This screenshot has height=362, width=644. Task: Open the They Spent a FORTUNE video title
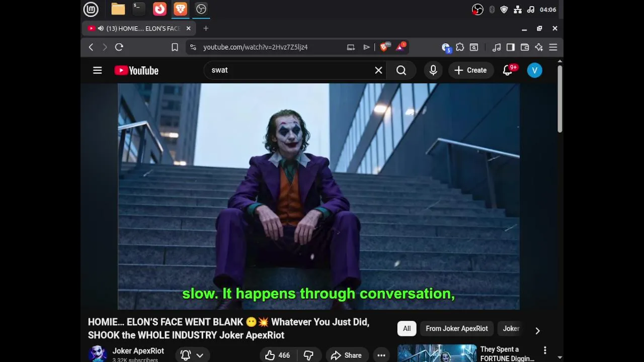507,354
